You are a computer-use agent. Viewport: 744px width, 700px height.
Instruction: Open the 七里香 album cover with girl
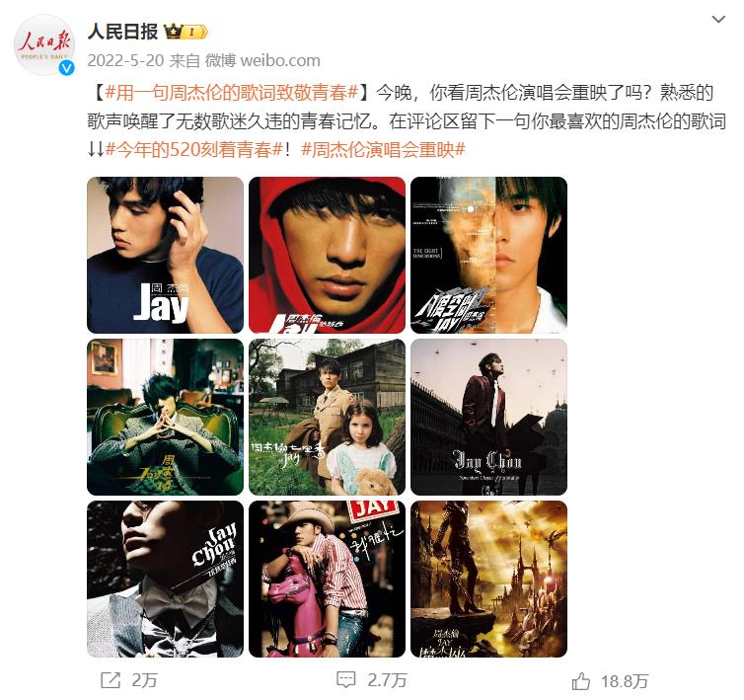click(327, 417)
